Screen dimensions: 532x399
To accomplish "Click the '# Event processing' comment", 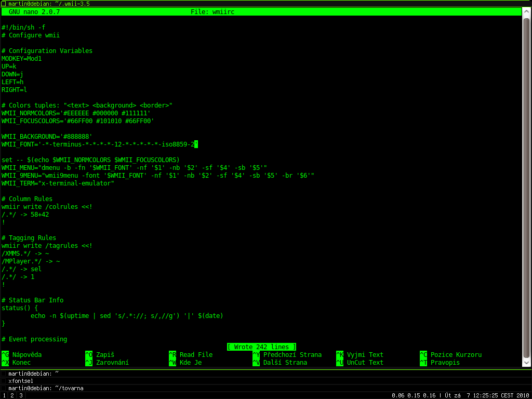I will click(x=34, y=340).
